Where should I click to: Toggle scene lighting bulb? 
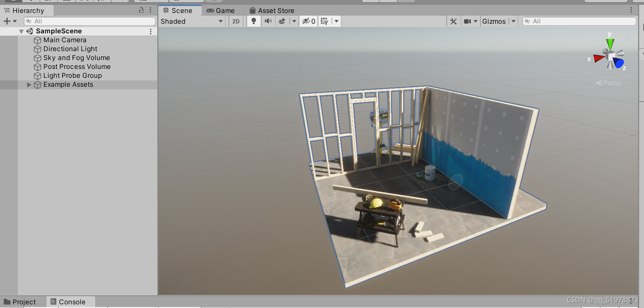pyautogui.click(x=254, y=21)
